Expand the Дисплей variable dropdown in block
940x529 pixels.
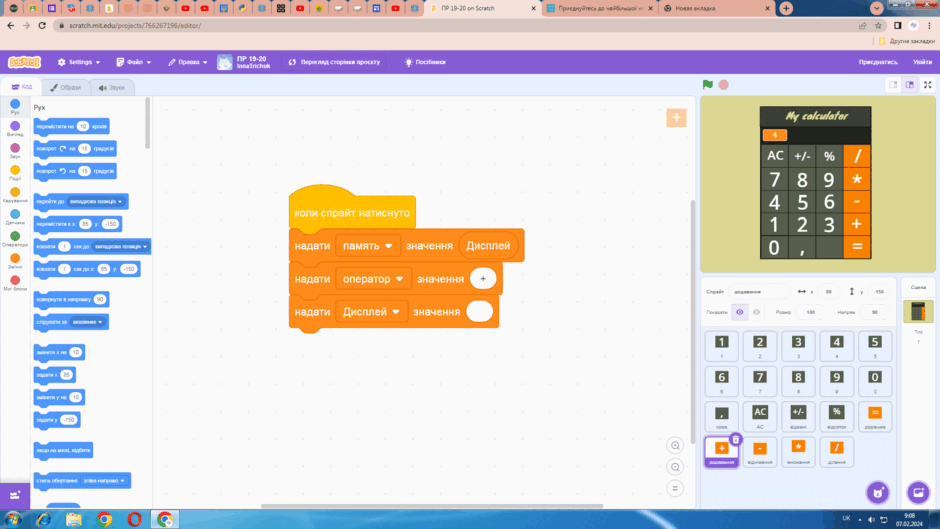tap(396, 312)
